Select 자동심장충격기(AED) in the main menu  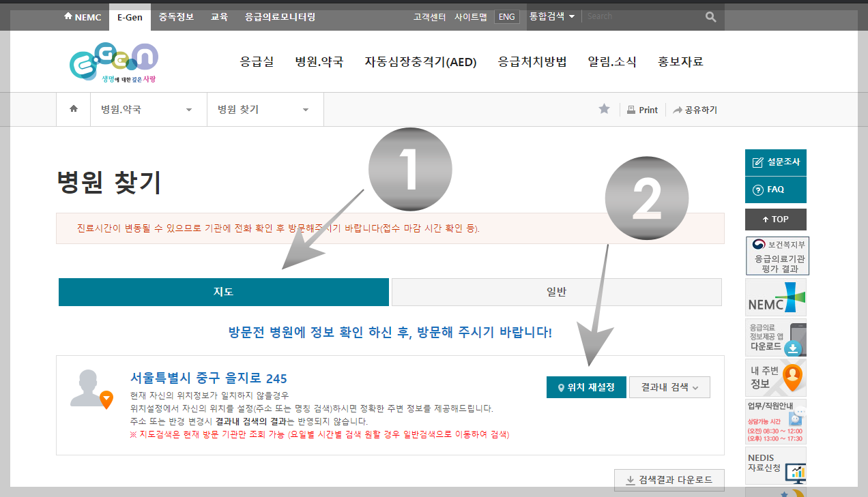pos(421,61)
